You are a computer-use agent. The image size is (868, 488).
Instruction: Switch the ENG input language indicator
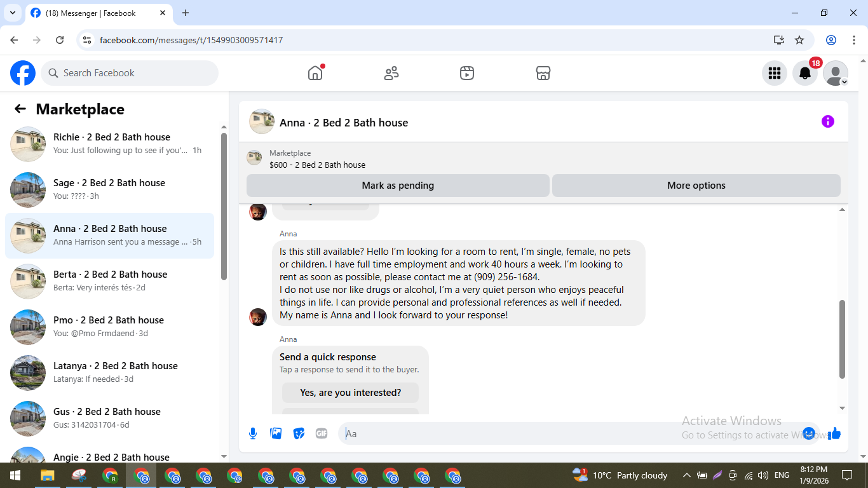(782, 475)
